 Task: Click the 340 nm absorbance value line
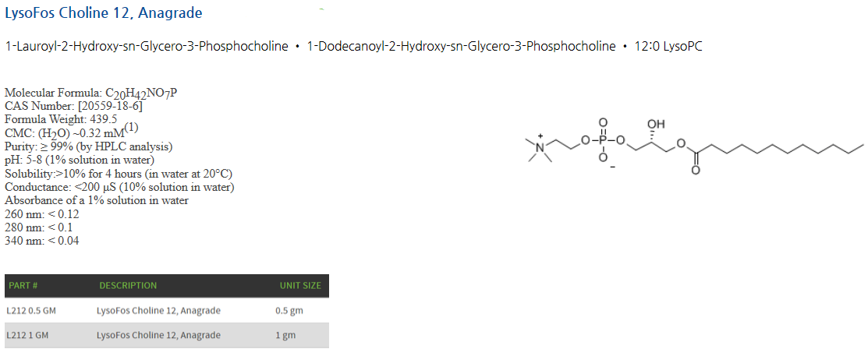[41, 241]
